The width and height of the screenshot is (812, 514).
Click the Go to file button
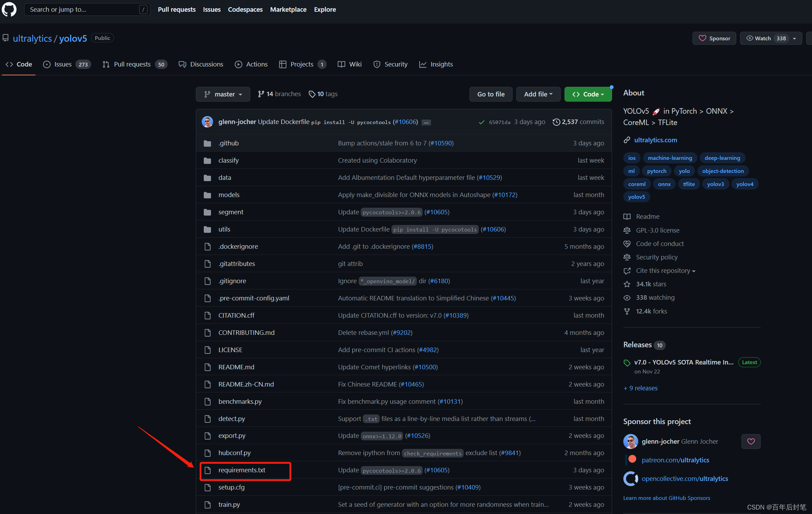491,94
